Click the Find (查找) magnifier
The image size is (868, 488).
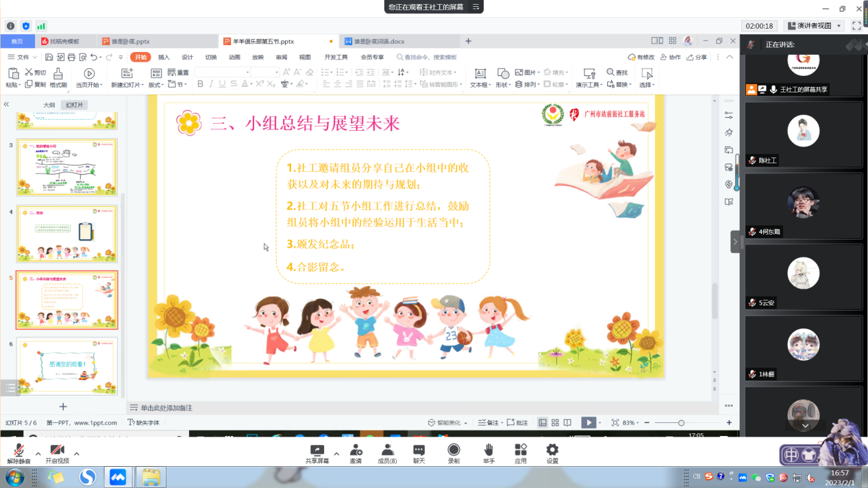pyautogui.click(x=617, y=73)
